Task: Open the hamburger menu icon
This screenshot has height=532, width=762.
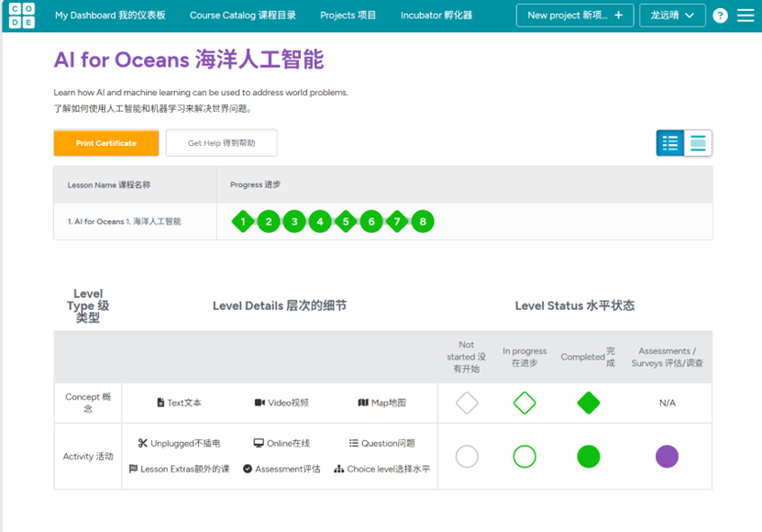Action: tap(745, 16)
